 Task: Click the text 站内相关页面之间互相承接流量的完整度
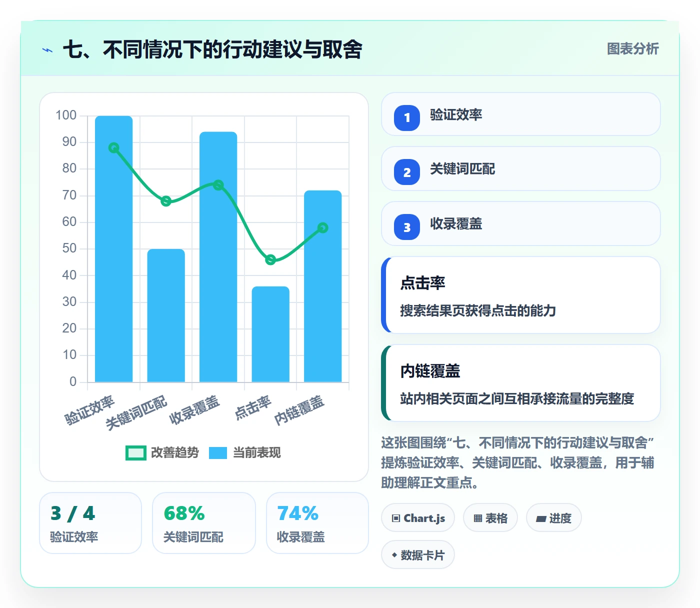517,399
